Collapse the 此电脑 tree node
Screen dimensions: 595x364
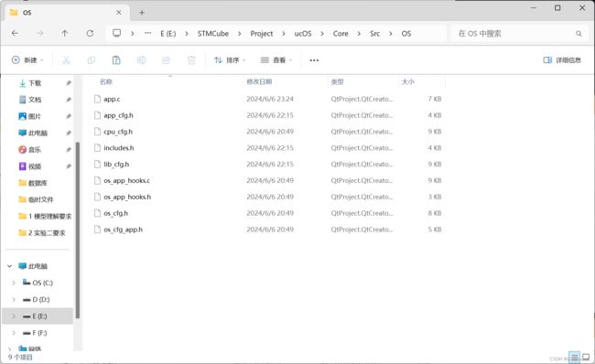(9, 266)
